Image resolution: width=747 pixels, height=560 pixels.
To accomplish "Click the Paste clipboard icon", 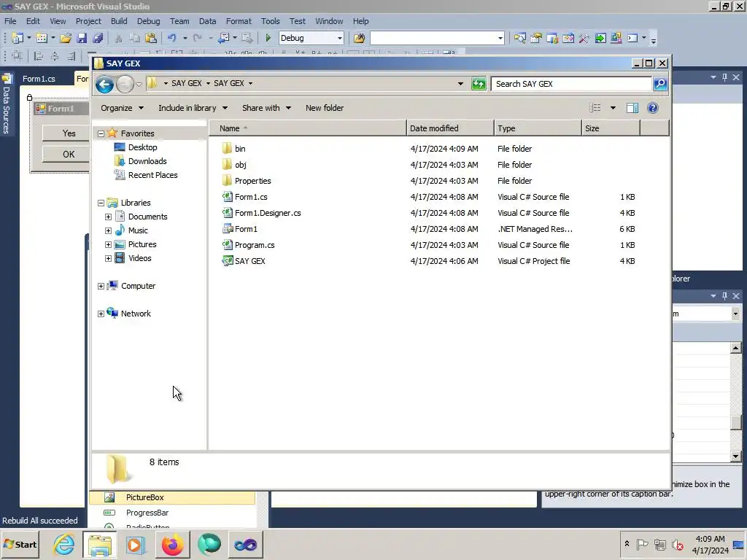I will (x=151, y=38).
